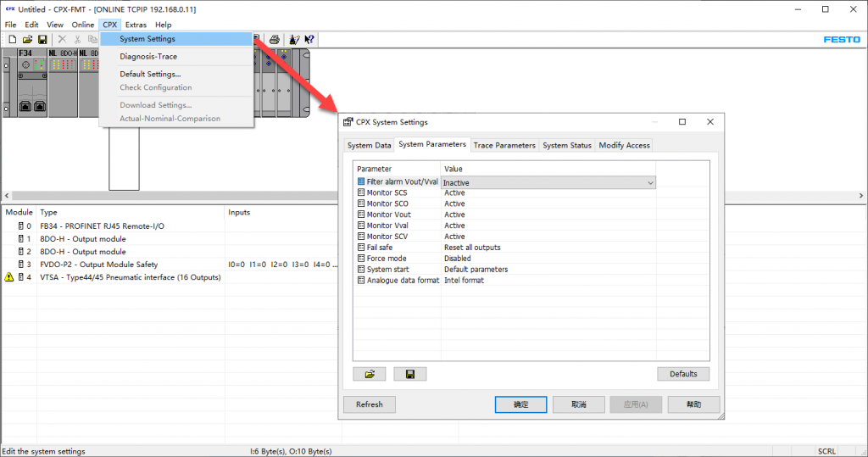The width and height of the screenshot is (868, 457).
Task: Click the New file toolbar icon
Action: click(x=12, y=39)
